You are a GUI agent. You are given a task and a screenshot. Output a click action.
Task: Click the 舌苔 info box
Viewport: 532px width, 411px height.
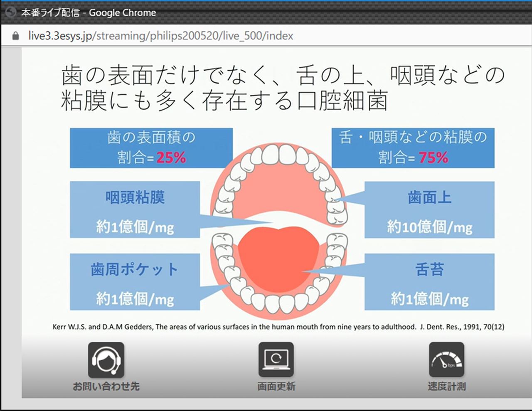pos(429,282)
